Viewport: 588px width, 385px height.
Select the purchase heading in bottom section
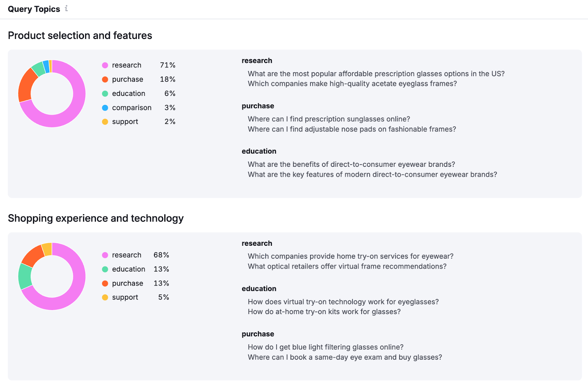click(x=258, y=334)
